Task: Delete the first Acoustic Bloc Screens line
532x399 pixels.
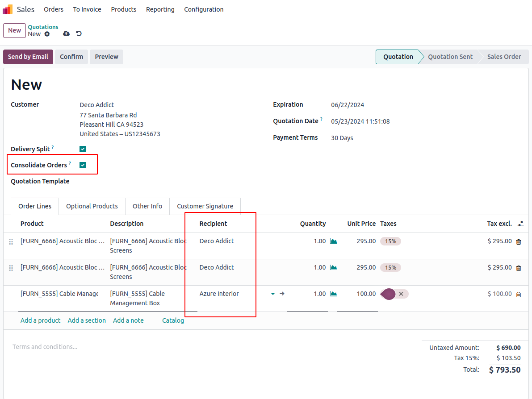Action: [519, 242]
